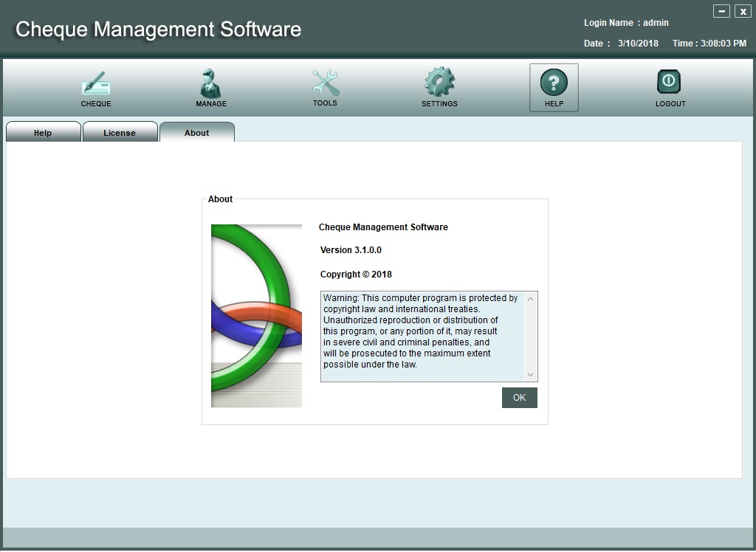Image resolution: width=756 pixels, height=552 pixels.
Task: Click the interlocked rings logo image
Action: click(256, 315)
